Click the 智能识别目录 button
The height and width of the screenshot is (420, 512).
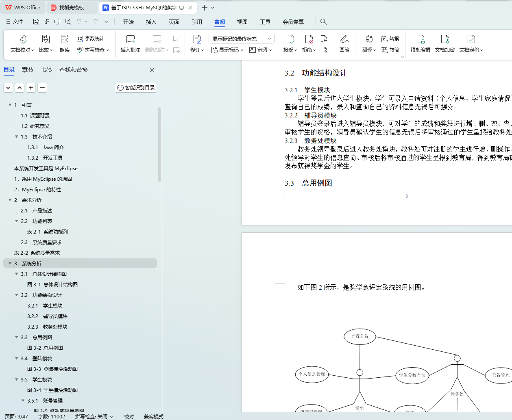coord(136,88)
